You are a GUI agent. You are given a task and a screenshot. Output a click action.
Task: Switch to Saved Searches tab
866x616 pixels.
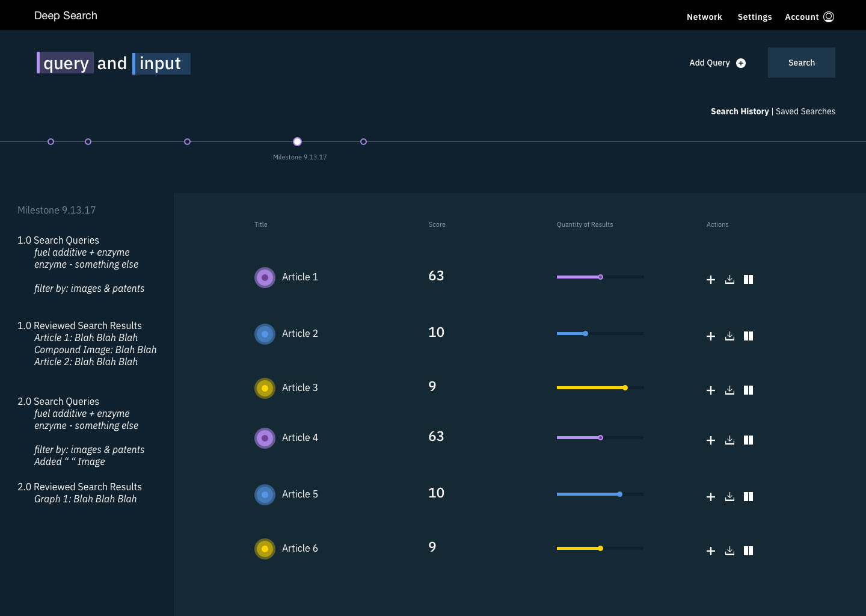(805, 111)
